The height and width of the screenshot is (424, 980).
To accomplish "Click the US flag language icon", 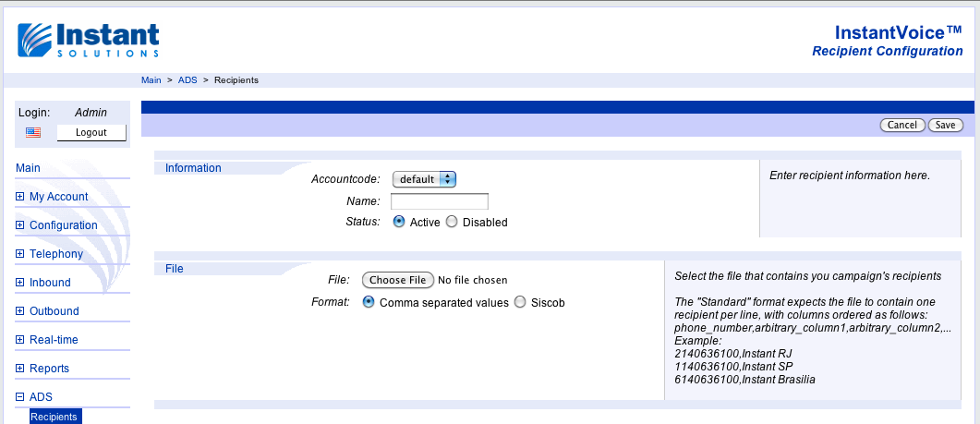I will 33,132.
